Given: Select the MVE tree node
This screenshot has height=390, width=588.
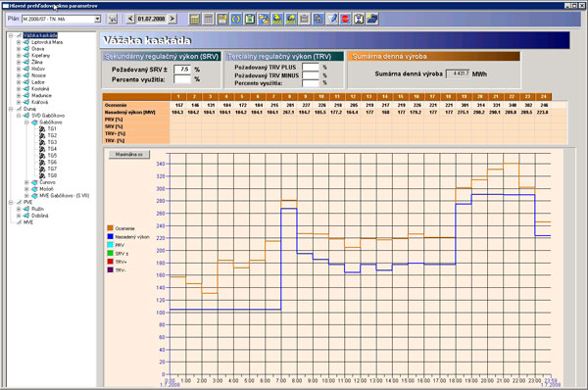Looking at the screenshot, I should pyautogui.click(x=28, y=222).
